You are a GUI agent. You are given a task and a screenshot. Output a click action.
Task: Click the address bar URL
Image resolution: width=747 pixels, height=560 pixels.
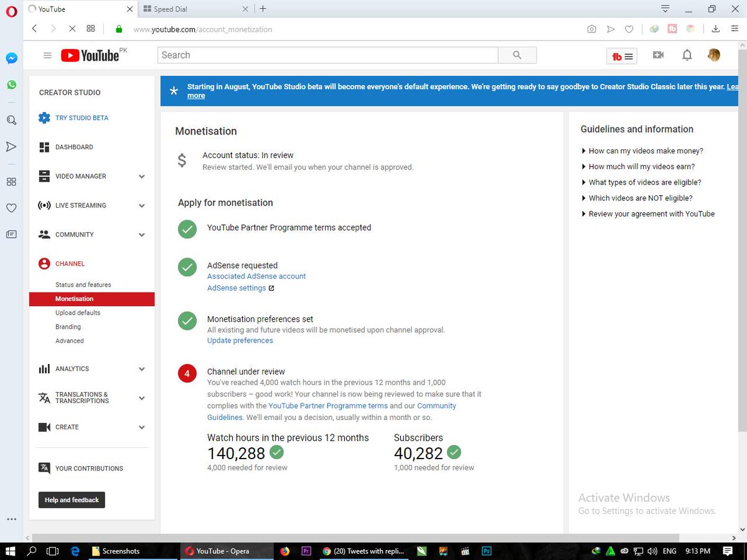203,29
